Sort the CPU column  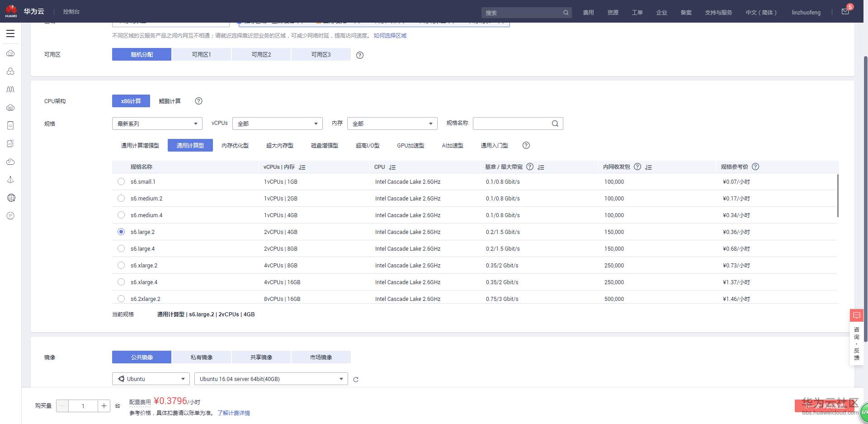[392, 167]
